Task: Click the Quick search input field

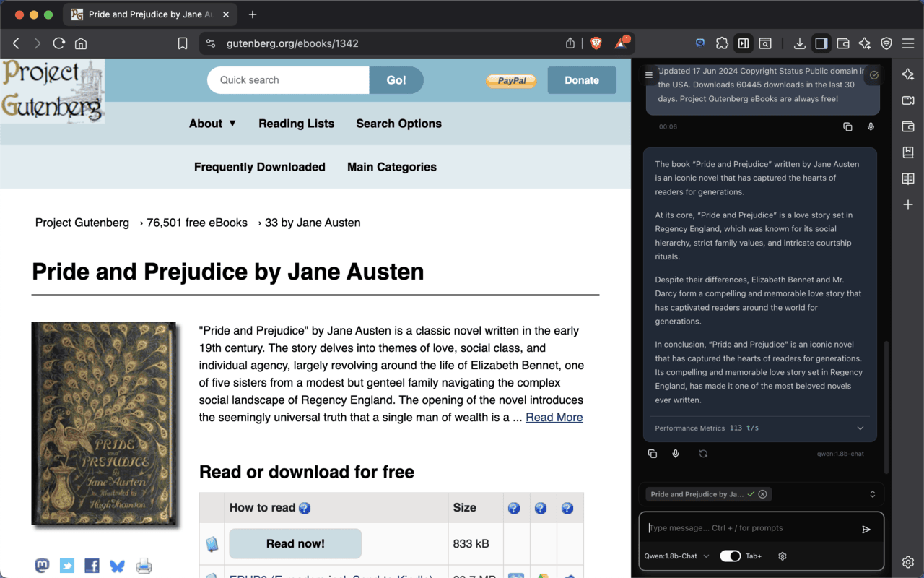Action: [x=289, y=80]
